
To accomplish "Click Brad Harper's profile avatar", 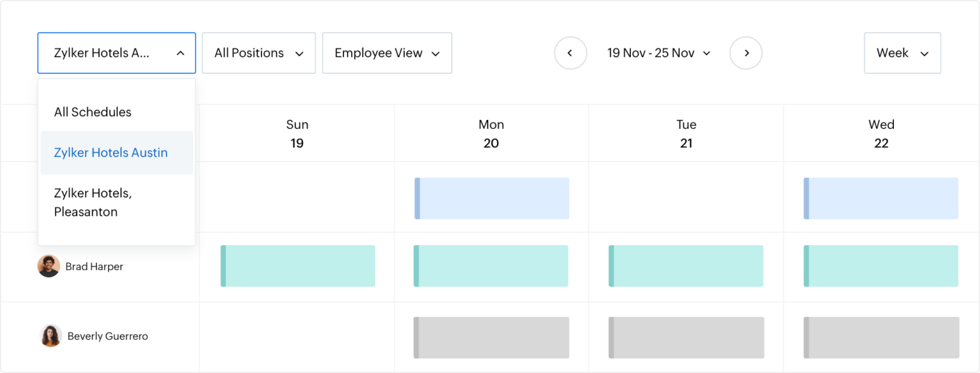I will 48,266.
